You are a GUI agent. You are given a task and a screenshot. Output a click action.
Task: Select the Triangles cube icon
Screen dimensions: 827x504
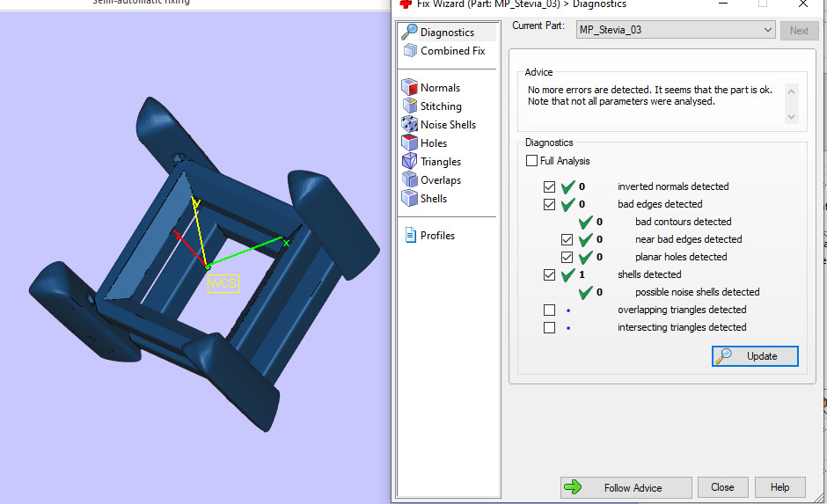tap(409, 161)
